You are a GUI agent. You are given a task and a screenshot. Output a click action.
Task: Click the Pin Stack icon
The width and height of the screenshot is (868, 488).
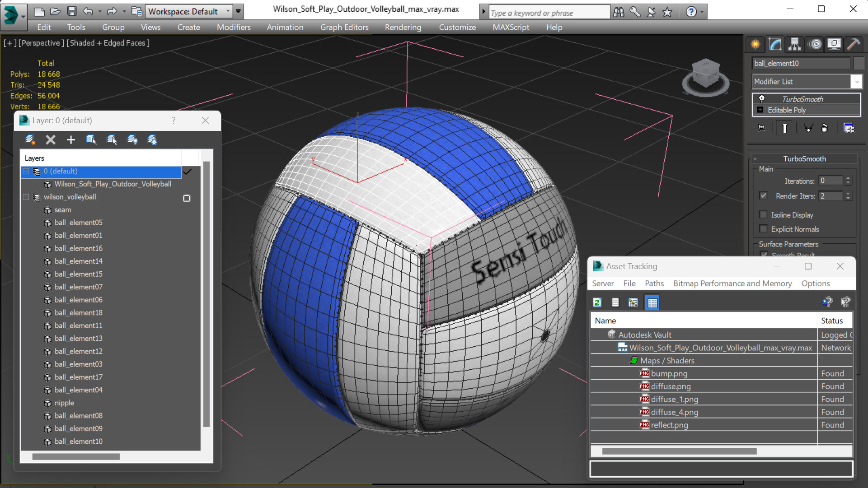click(x=761, y=128)
